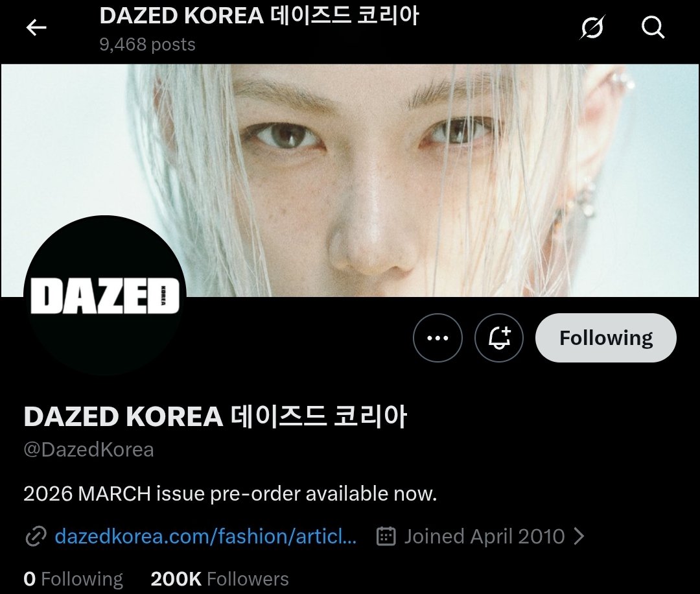
Task: Open the three-dot more options button
Action: pyautogui.click(x=437, y=338)
